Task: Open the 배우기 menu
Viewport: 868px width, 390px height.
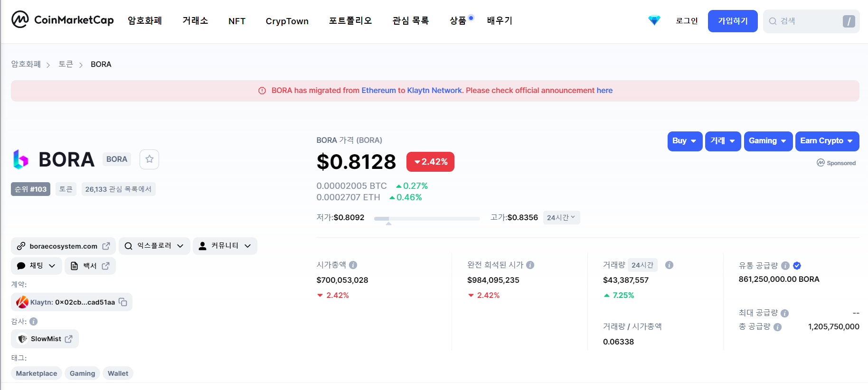Action: [500, 21]
